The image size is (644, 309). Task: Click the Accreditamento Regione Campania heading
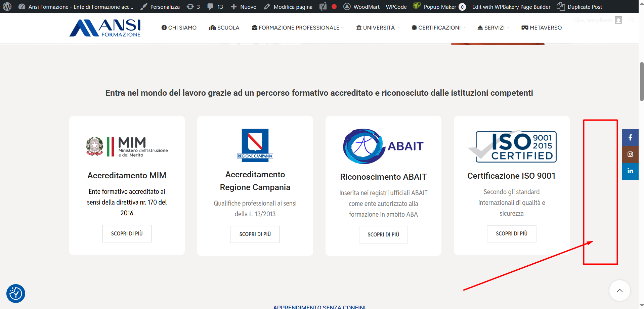[x=255, y=181]
